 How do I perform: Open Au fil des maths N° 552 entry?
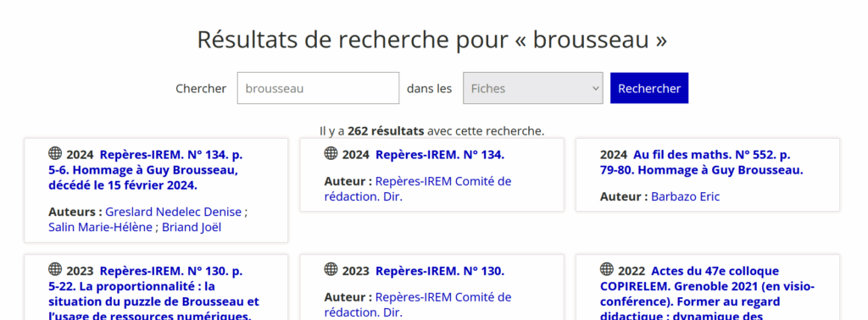pos(701,163)
